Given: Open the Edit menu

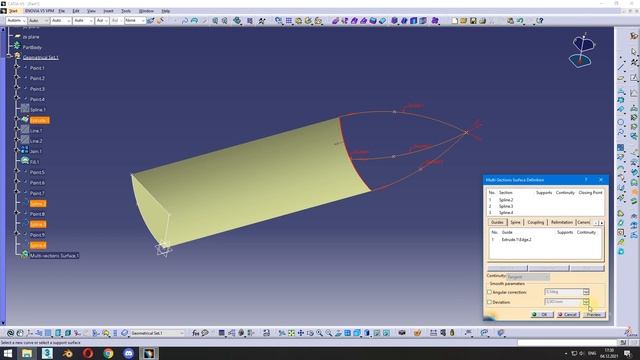Looking at the screenshot, I should (76, 11).
